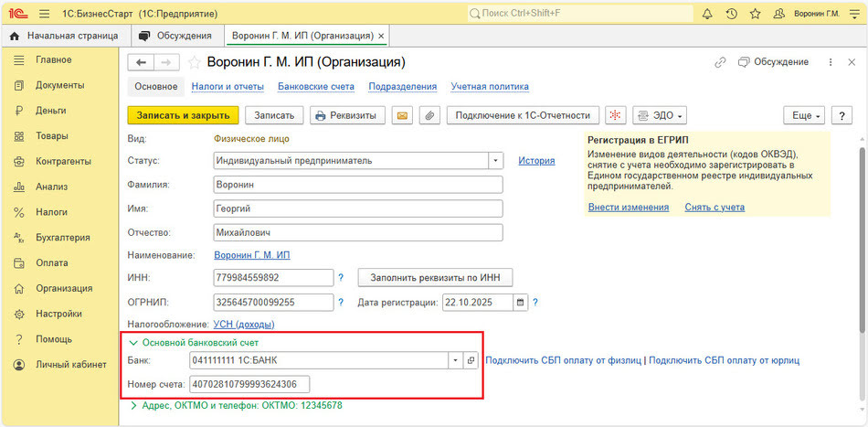Open notifications bell

[707, 14]
